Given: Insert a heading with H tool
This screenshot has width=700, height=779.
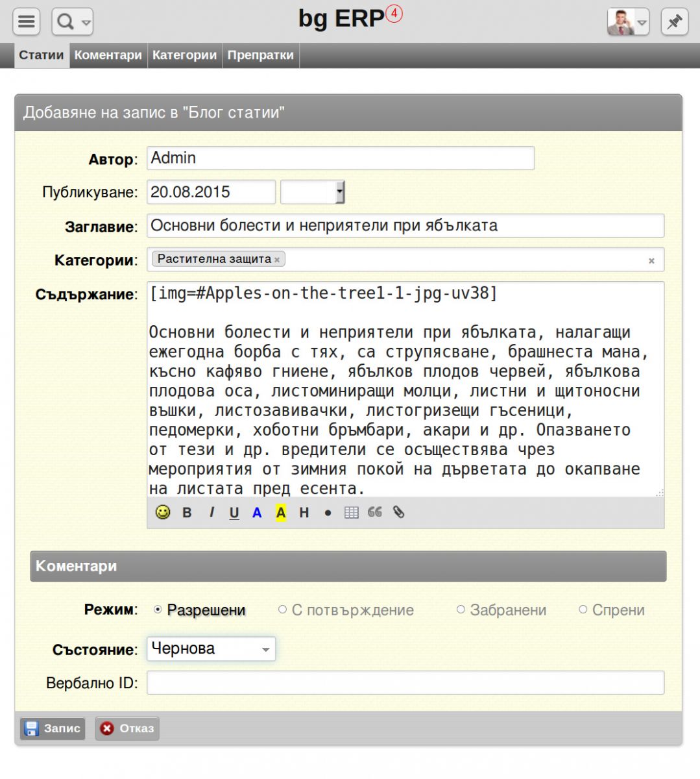Looking at the screenshot, I should coord(304,513).
